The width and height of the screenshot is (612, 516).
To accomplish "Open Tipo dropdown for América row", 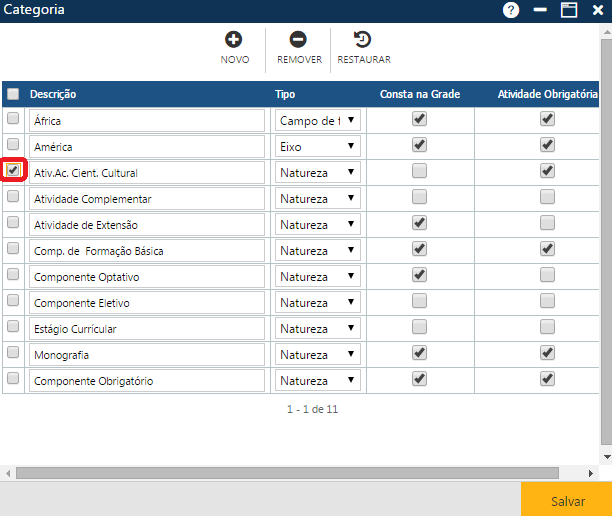I will [x=318, y=146].
